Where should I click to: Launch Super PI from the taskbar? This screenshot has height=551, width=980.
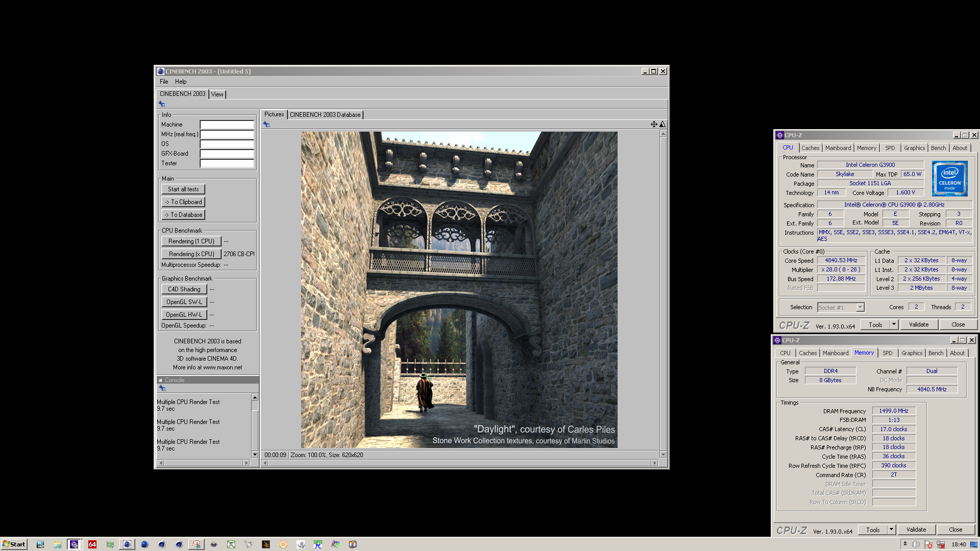[x=318, y=544]
